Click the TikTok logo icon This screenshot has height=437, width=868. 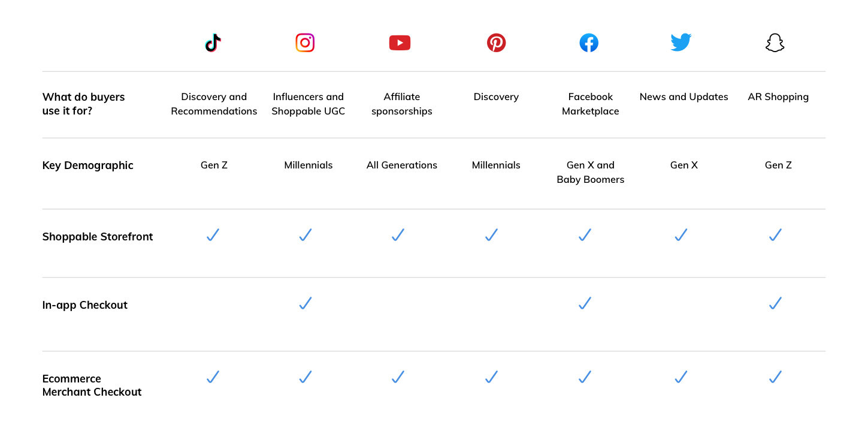point(213,43)
